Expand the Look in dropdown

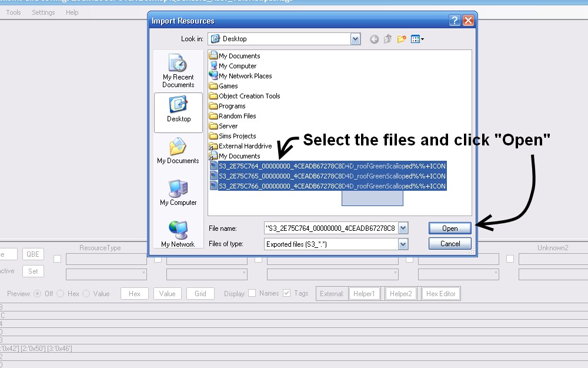(x=355, y=39)
